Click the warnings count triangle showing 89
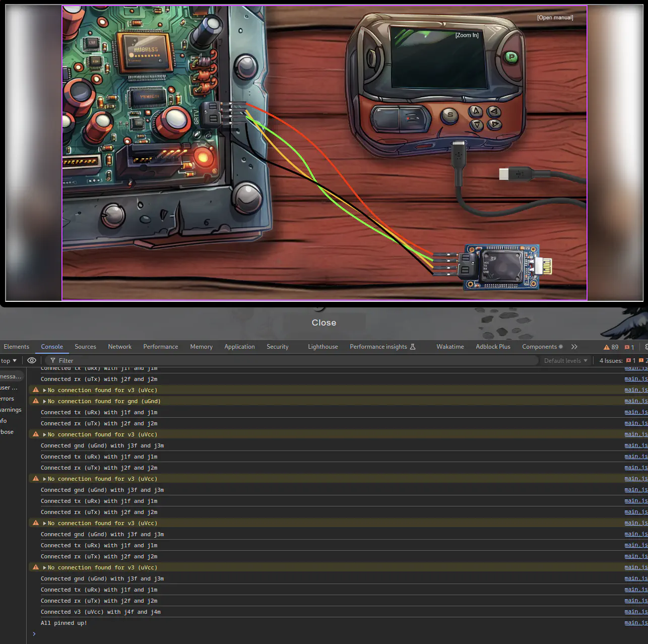The width and height of the screenshot is (648, 644). [611, 347]
